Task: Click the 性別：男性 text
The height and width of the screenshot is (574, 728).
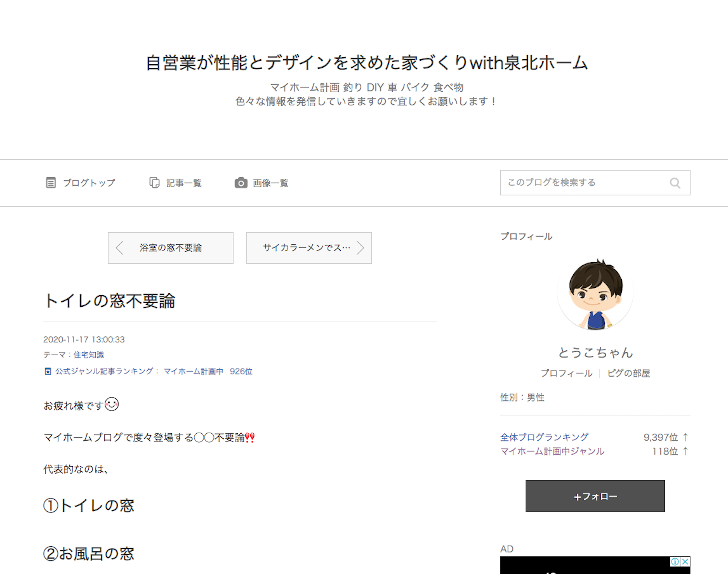Action: 522,398
